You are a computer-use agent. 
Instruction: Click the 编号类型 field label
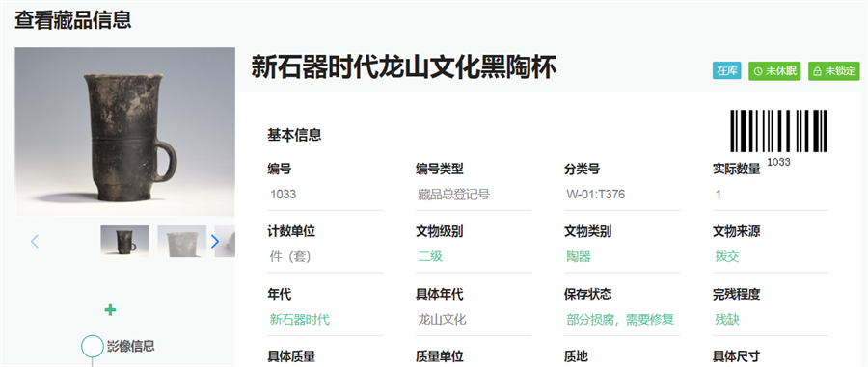coord(439,170)
